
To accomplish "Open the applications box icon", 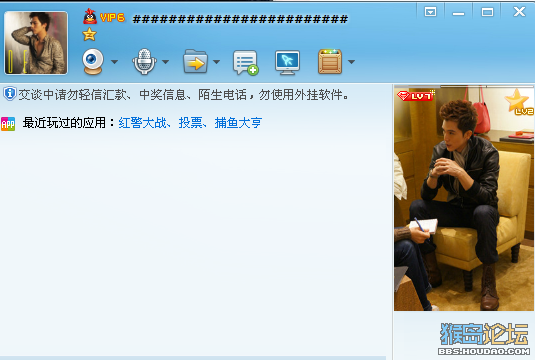I will click(330, 61).
